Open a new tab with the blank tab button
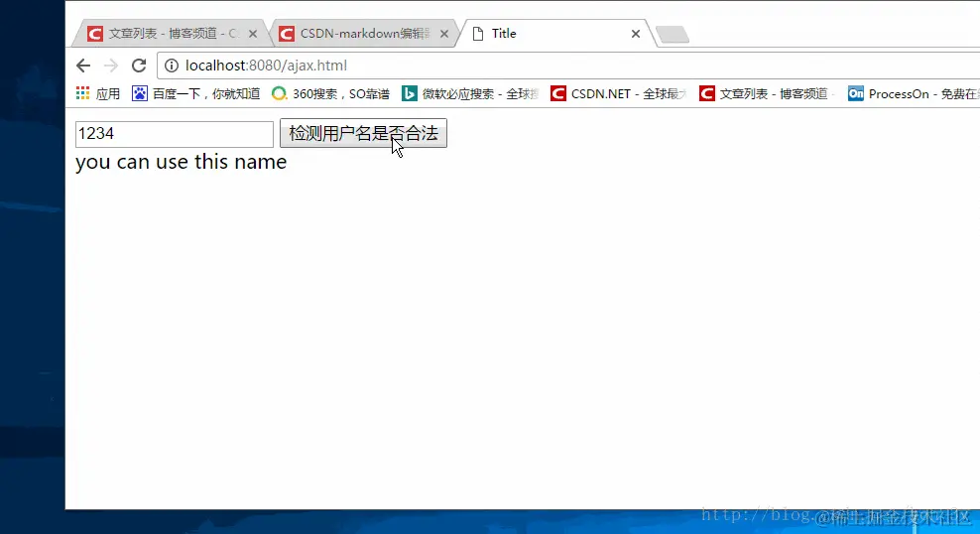Screen dimensions: 980x534 click(x=674, y=35)
